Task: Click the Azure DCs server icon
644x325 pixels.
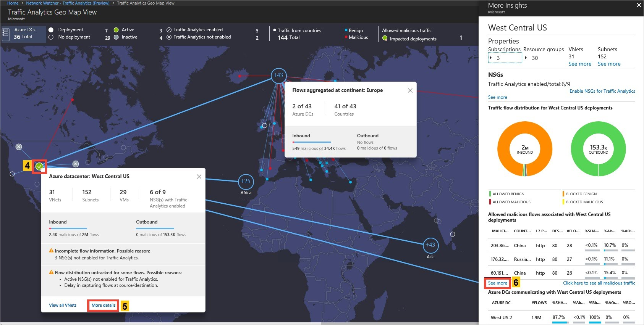Action: (6, 34)
